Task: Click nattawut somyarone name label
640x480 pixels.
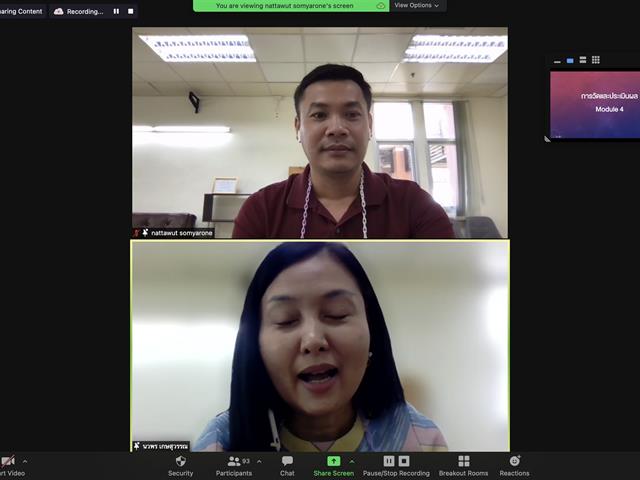Action: coord(182,233)
